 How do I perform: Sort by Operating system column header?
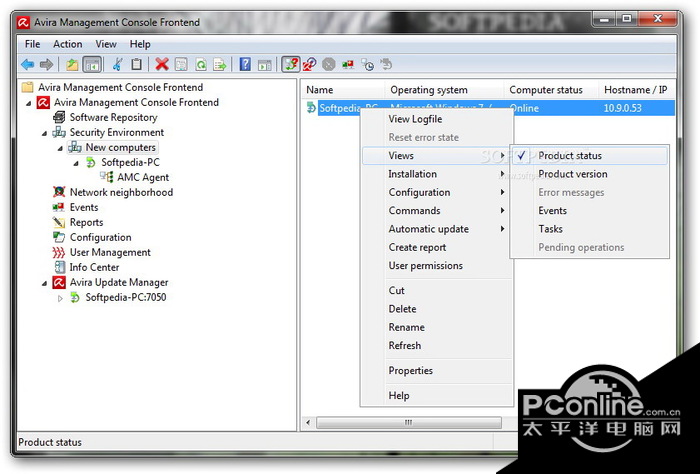[x=444, y=90]
